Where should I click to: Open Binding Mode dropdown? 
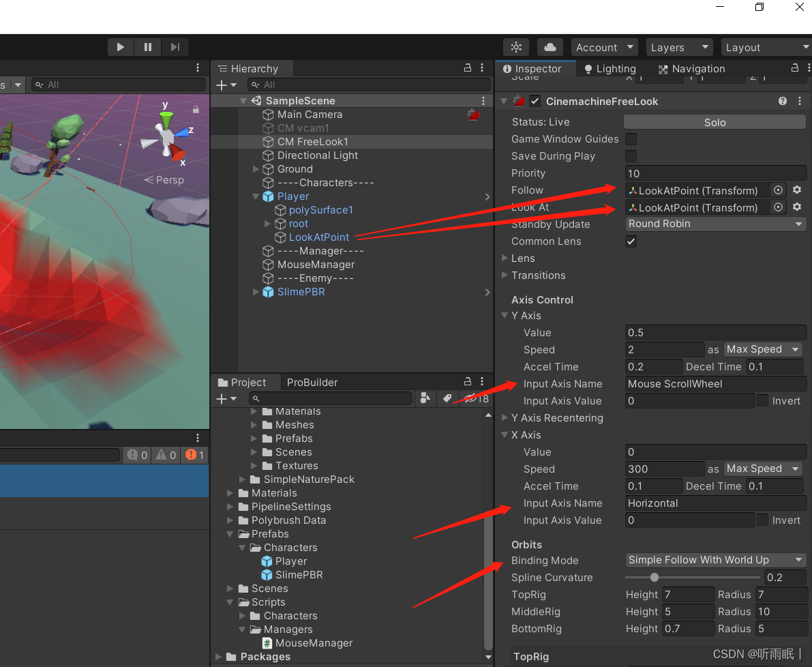[x=715, y=560]
